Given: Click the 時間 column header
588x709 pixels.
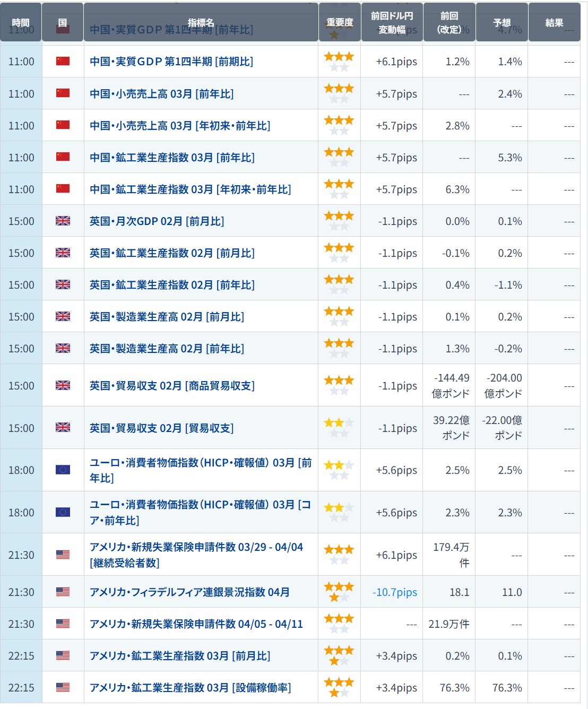Looking at the screenshot, I should [21, 22].
